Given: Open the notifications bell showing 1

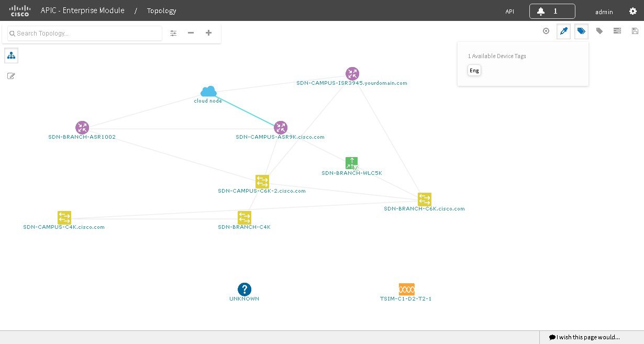Looking at the screenshot, I should point(552,11).
